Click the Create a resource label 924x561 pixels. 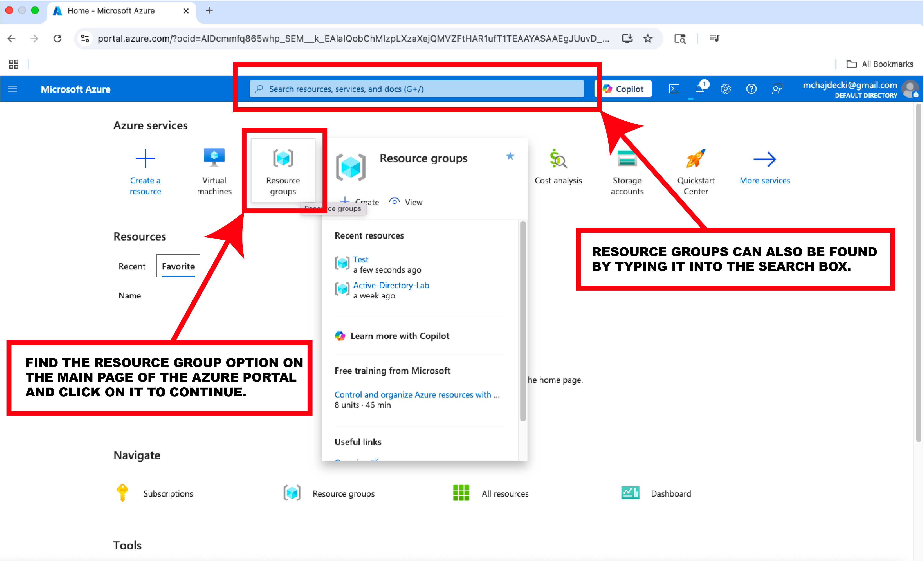coord(145,186)
